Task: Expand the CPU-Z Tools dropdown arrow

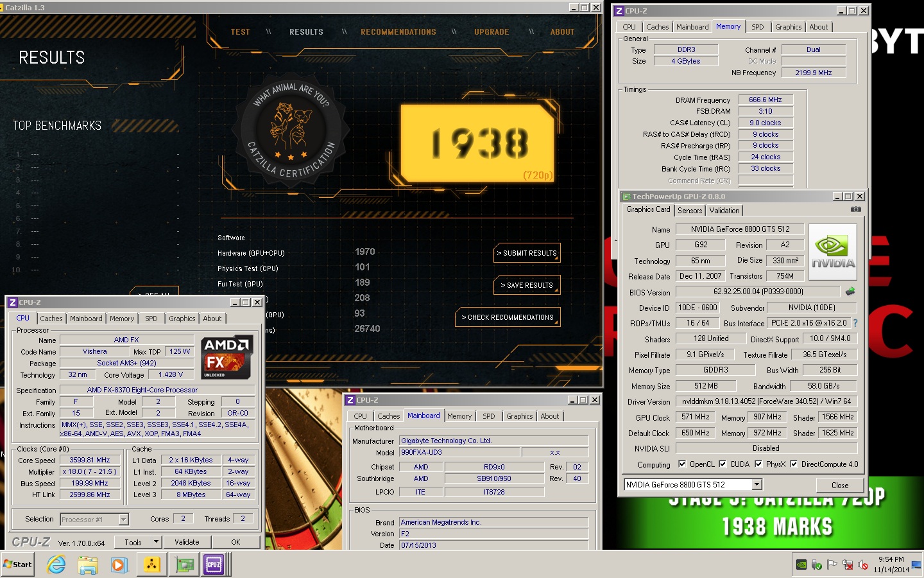Action: coord(156,542)
